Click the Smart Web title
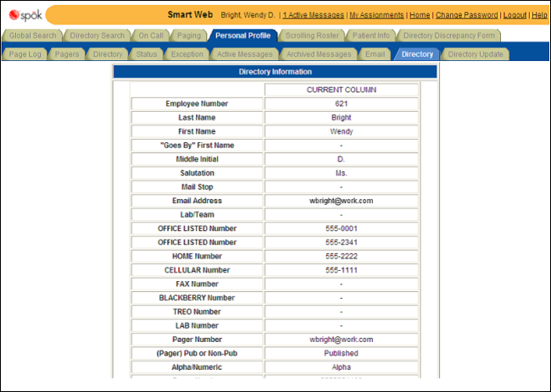 [190, 14]
